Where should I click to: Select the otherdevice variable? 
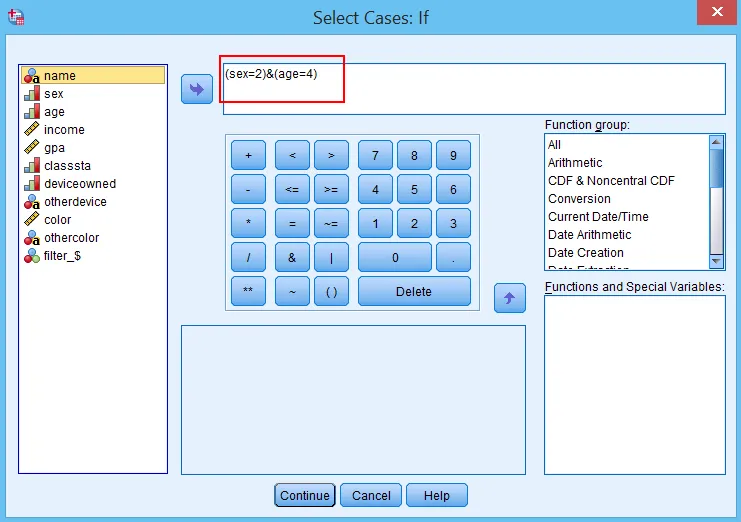click(x=93, y=202)
